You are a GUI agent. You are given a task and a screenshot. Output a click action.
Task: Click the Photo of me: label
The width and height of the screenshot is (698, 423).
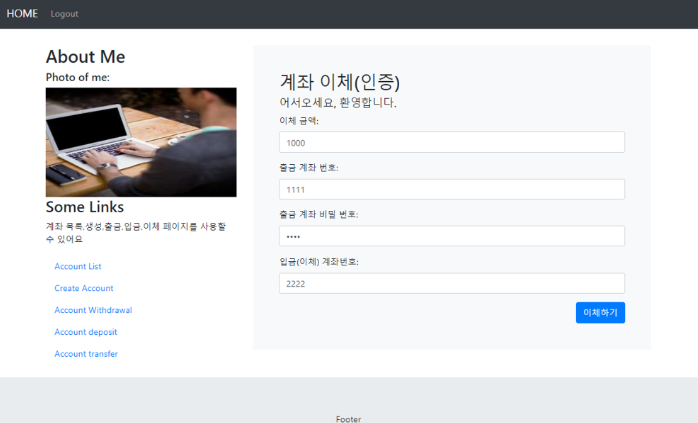[x=77, y=77]
